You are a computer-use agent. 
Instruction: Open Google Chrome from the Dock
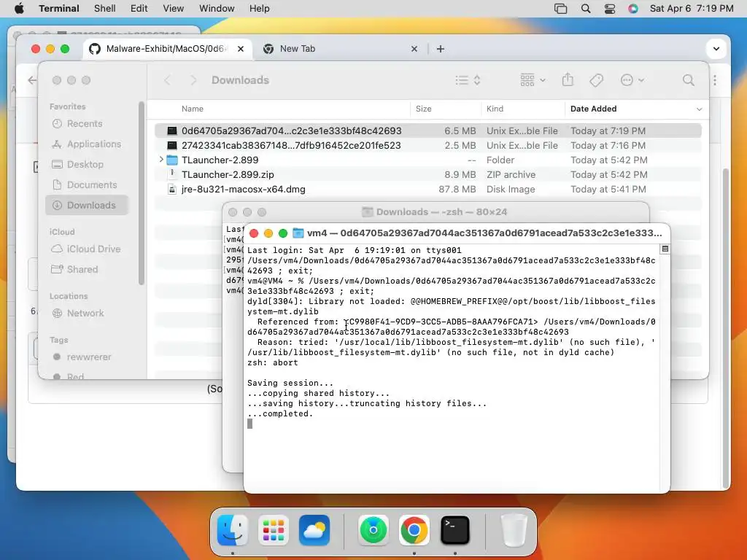[x=414, y=530]
